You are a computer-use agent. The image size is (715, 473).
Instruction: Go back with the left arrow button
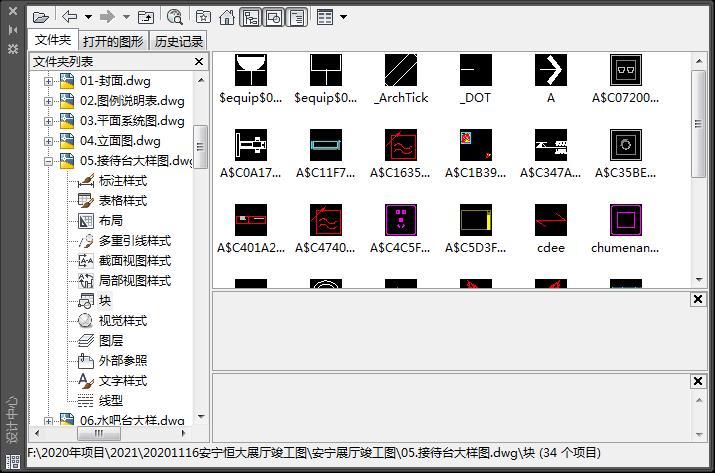click(x=69, y=17)
